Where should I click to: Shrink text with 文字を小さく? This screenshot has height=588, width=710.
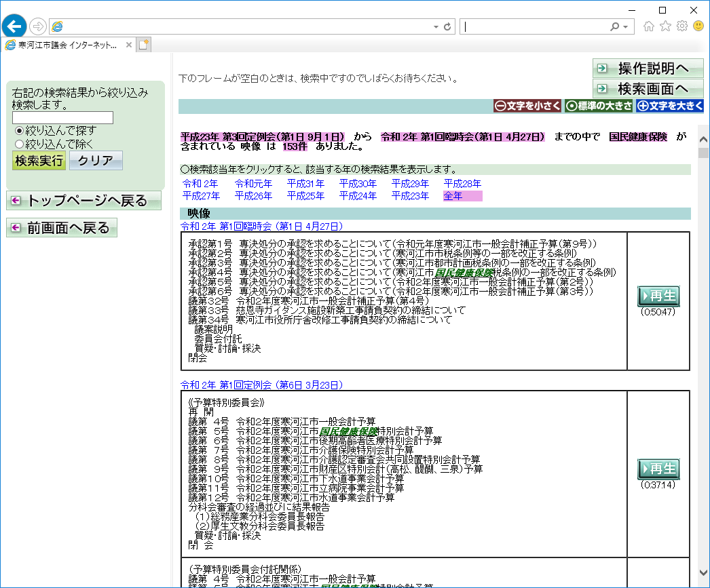click(x=527, y=106)
